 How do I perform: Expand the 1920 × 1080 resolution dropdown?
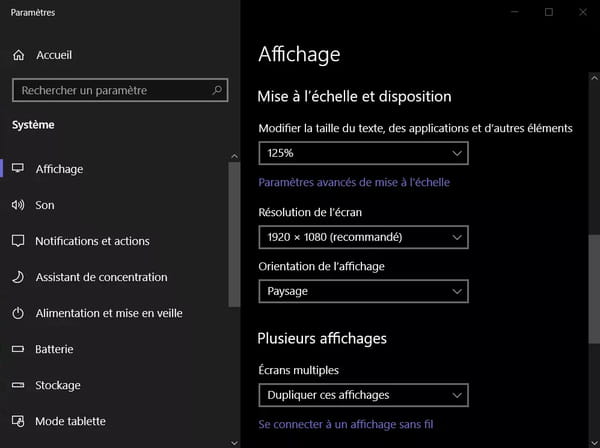coord(363,237)
